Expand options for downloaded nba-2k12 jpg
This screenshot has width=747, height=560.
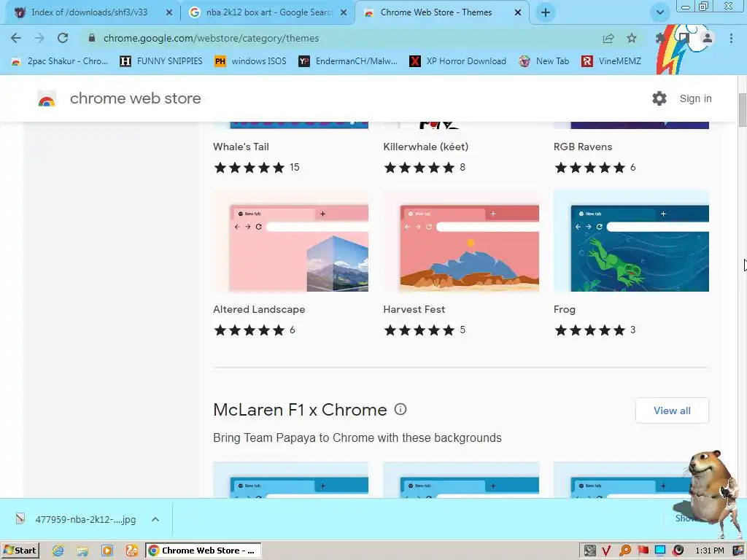(x=155, y=519)
